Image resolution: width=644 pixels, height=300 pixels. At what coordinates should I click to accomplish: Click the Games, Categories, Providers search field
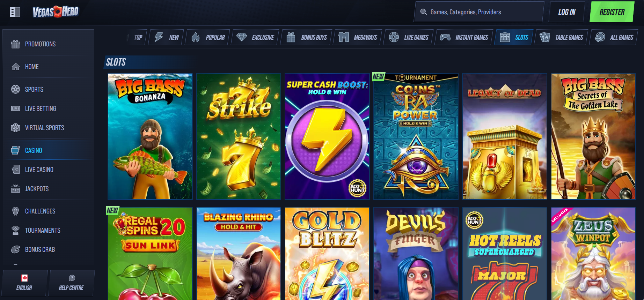479,12
